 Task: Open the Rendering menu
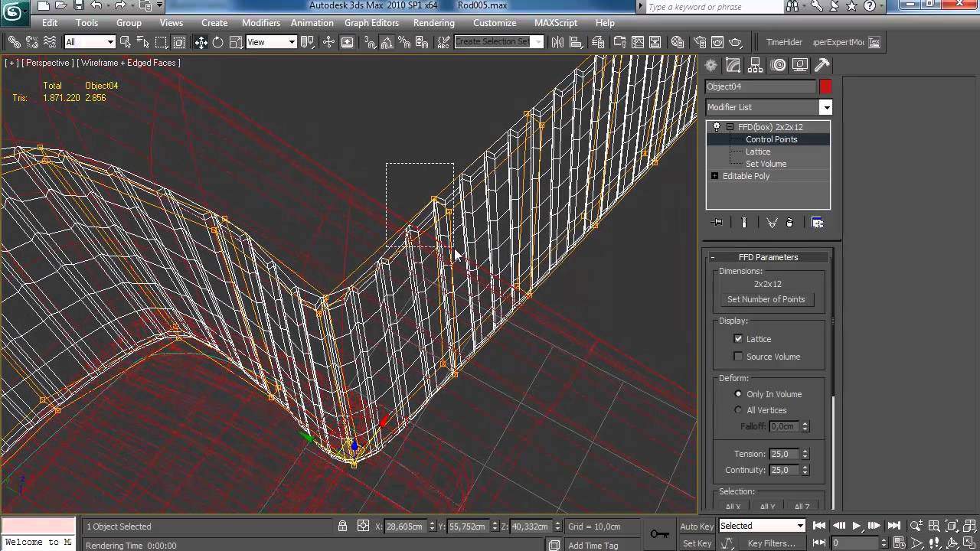[434, 23]
